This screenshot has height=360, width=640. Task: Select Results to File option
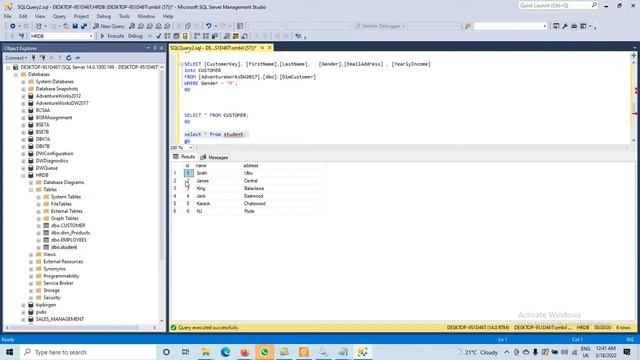tap(244, 36)
